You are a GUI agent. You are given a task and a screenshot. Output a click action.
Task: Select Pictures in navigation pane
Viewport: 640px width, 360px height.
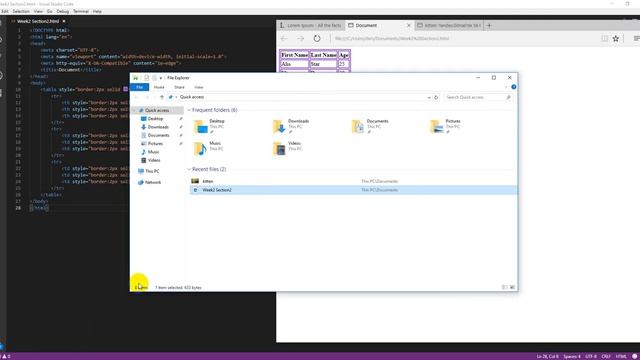pyautogui.click(x=155, y=144)
